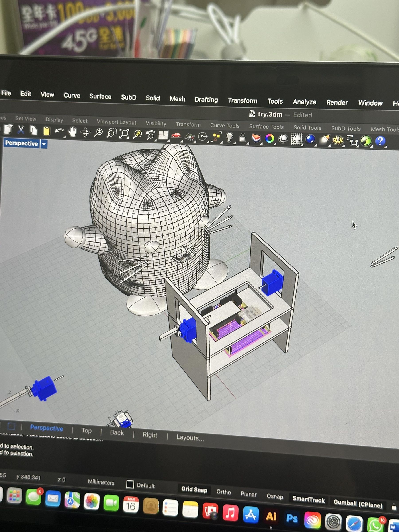Viewport: 399px width, 532px height.
Task: Select the Rotate View tool
Action: point(85,133)
